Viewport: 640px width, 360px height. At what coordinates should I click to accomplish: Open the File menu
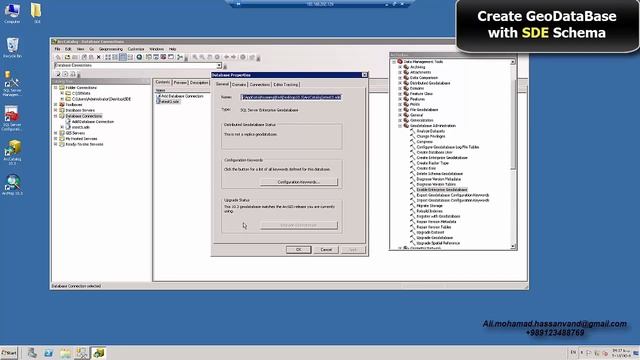[58, 49]
